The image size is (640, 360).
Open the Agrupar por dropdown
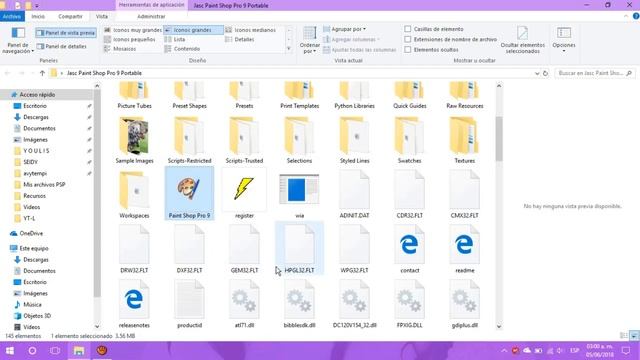345,29
